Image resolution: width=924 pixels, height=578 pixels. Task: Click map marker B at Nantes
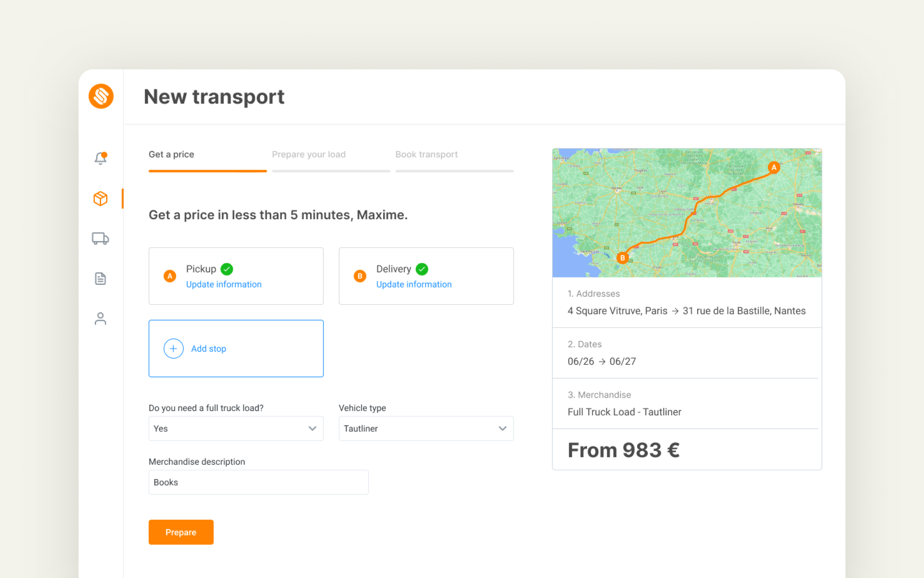pyautogui.click(x=622, y=258)
